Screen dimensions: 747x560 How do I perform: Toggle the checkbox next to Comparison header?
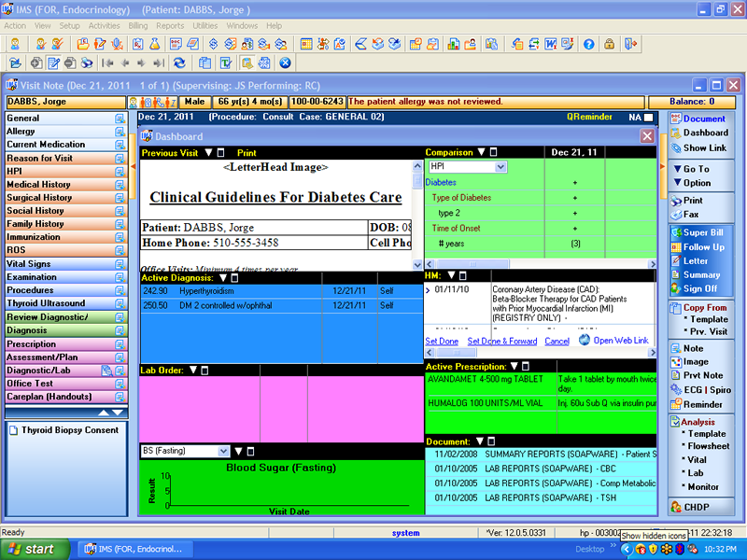[494, 152]
